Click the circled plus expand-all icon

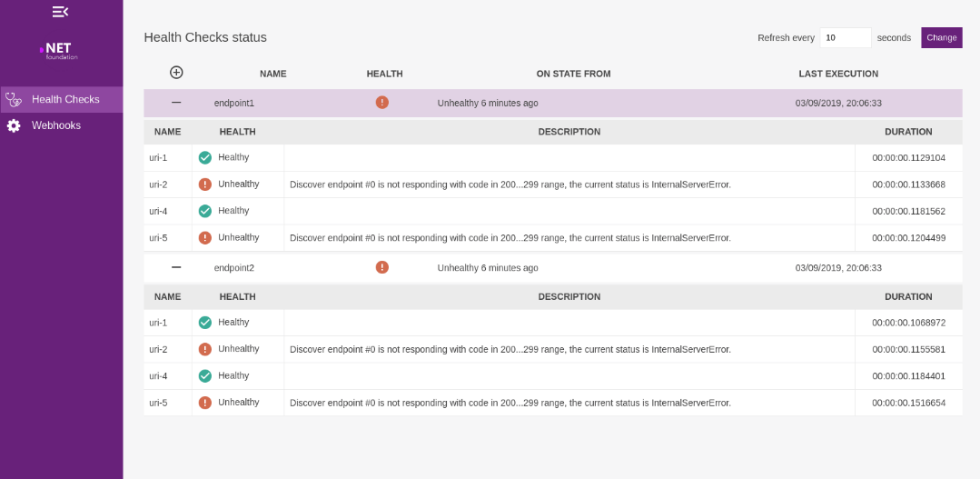(176, 73)
